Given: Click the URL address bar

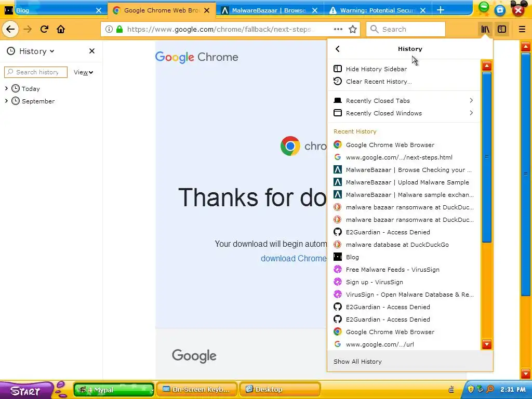Looking at the screenshot, I should 219,29.
